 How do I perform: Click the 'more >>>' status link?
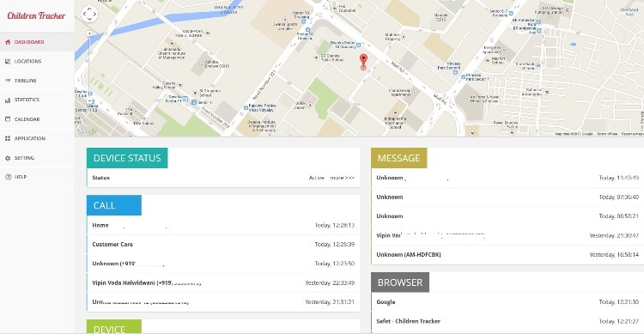[342, 178]
